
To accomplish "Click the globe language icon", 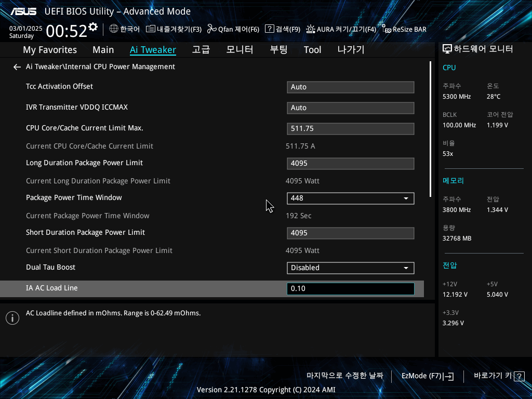I will tap(114, 29).
